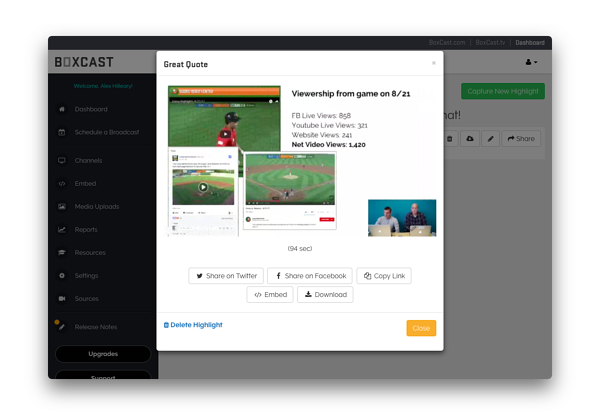Click the Media Uploads image icon

point(63,206)
